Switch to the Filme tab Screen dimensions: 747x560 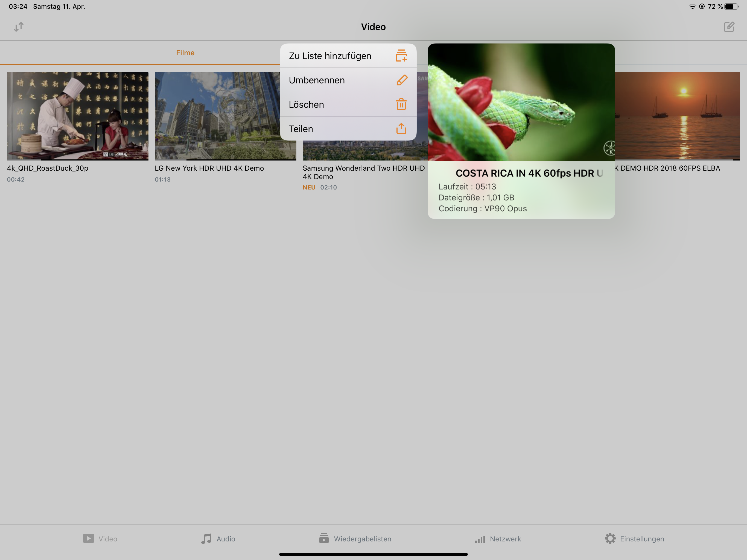(x=185, y=53)
